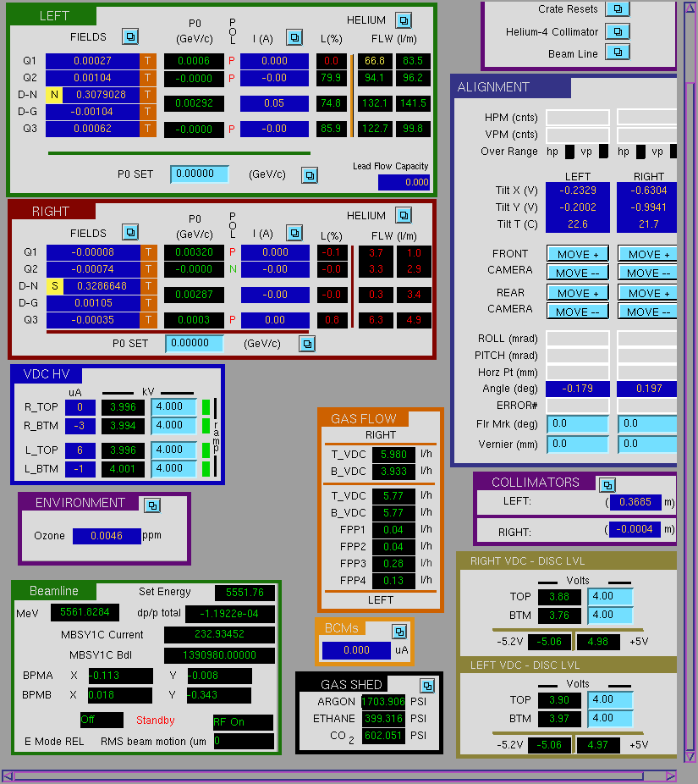Open GAS SHED related display icon
Viewport: 698px width, 784px height.
pyautogui.click(x=427, y=686)
